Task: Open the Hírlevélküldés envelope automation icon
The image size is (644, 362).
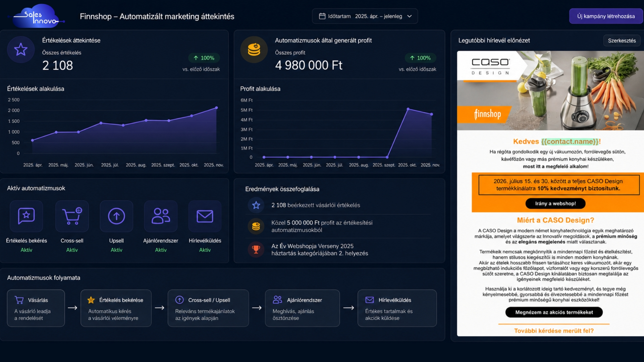Action: 205,216
